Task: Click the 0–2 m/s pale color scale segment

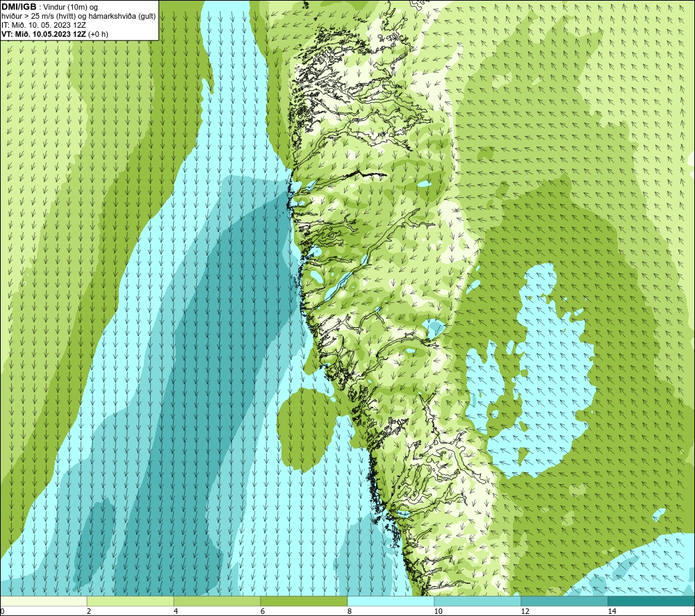Action: click(43, 601)
